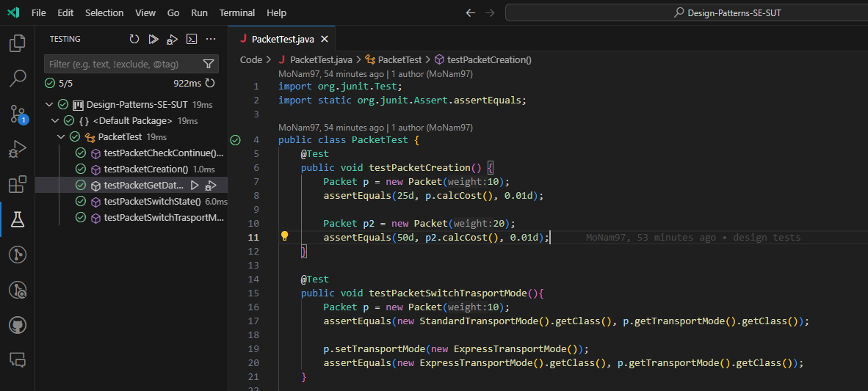The image size is (868, 391).
Task: Click 'public class PacketTest' on line 4
Action: click(343, 140)
